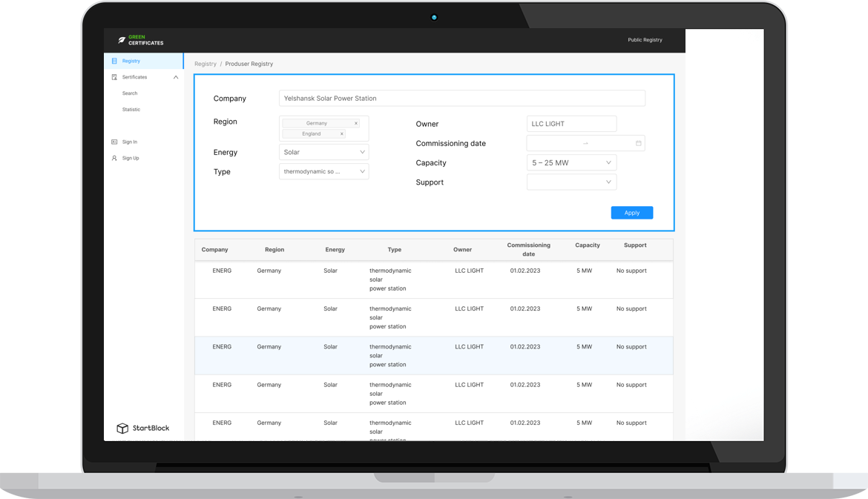
Task: Select Sertificates in the sidebar
Action: tap(143, 77)
